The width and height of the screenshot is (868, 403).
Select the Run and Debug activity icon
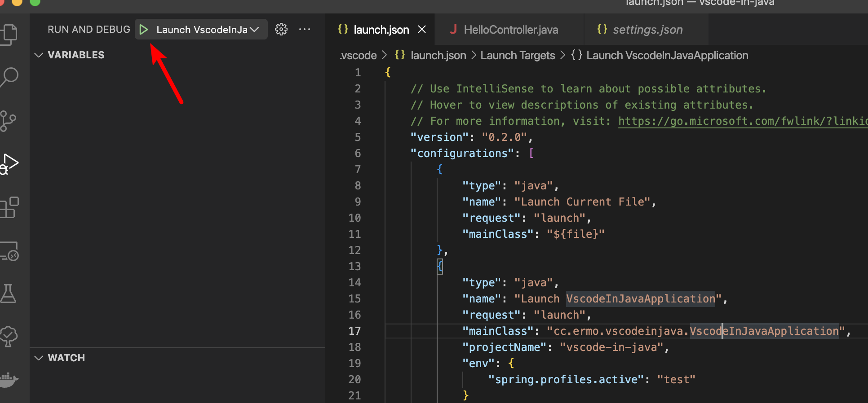coord(9,164)
